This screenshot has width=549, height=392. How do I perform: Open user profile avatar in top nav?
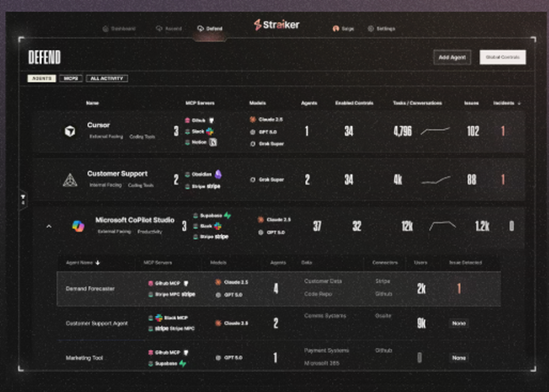tap(335, 29)
